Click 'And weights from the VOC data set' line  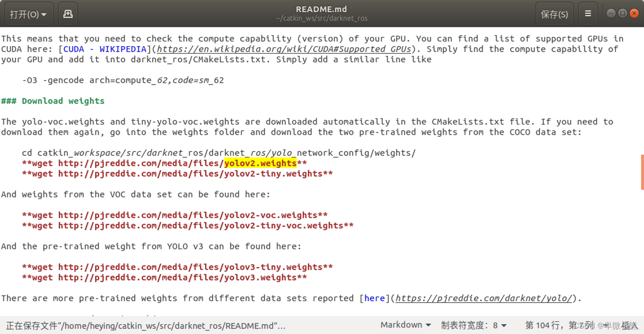136,195
